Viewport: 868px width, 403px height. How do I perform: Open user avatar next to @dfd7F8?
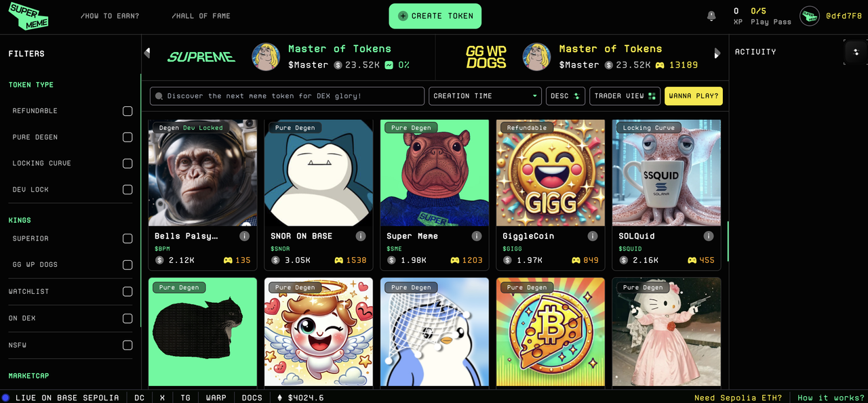point(810,16)
